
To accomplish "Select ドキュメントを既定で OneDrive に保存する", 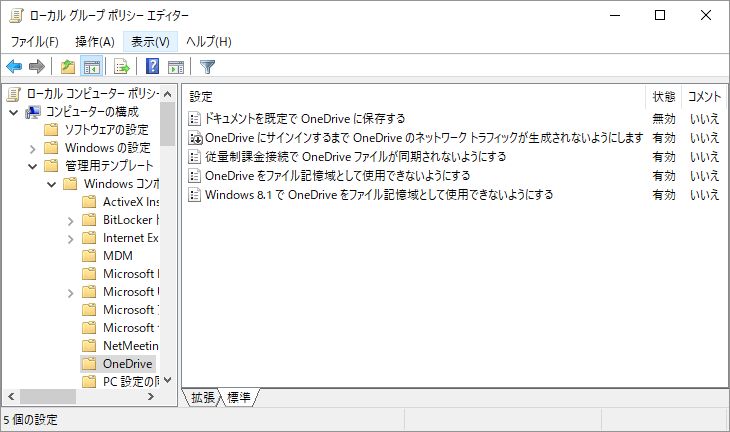I will [x=305, y=119].
